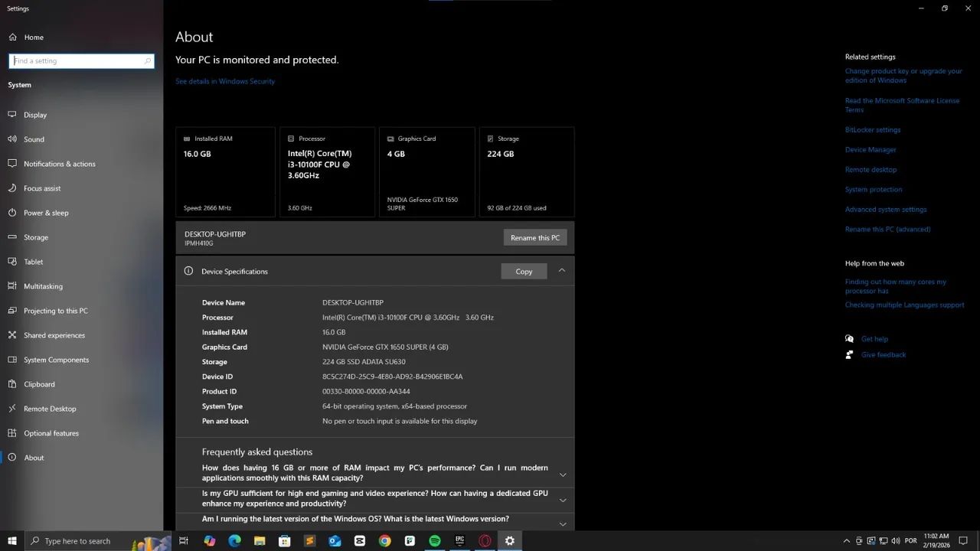Viewport: 980px width, 551px height.
Task: Open BitLocker settings link
Action: (873, 129)
